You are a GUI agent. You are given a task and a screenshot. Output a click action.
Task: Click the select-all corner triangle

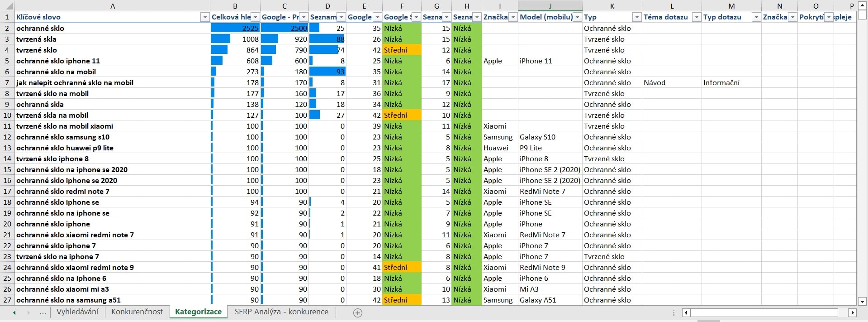tap(8, 6)
